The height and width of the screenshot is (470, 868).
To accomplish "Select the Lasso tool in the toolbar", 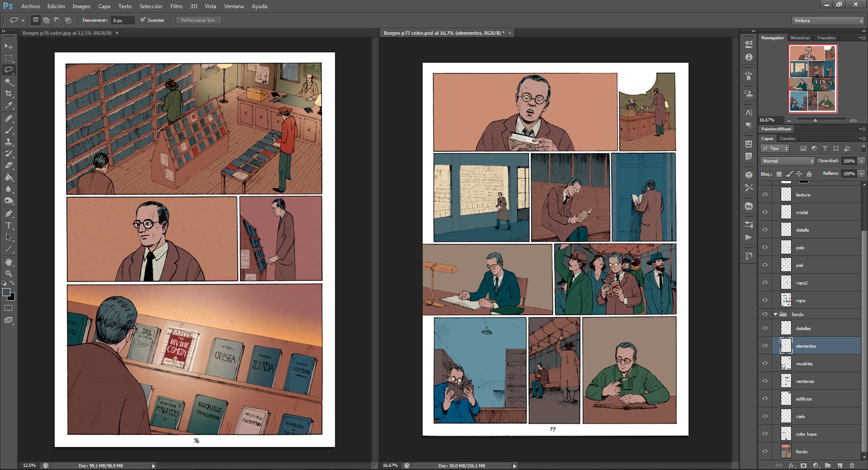I will (x=9, y=70).
